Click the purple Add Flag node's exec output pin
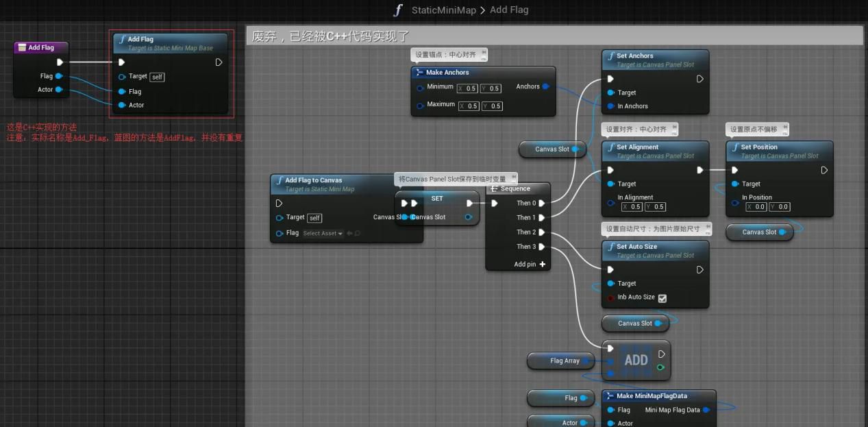This screenshot has height=427, width=868. coord(60,62)
